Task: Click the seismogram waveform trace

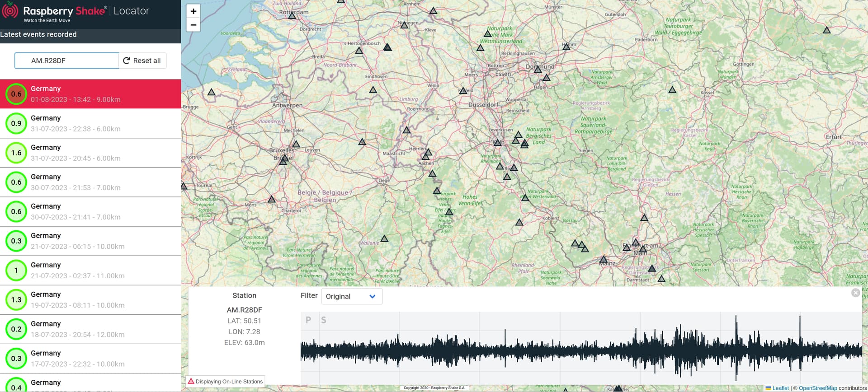Action: 581,348
